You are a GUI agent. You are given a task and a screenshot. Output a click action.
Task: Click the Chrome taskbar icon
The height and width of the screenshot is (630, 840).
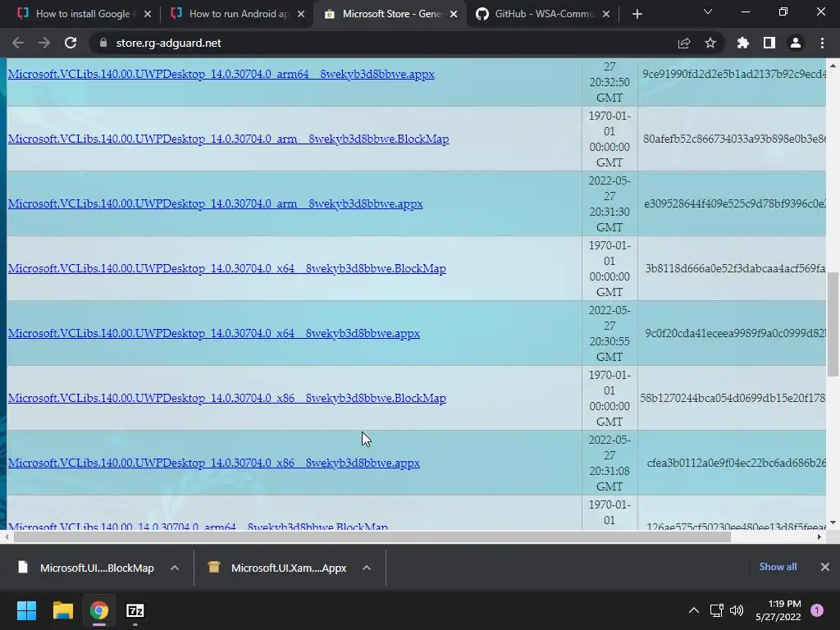(x=99, y=610)
